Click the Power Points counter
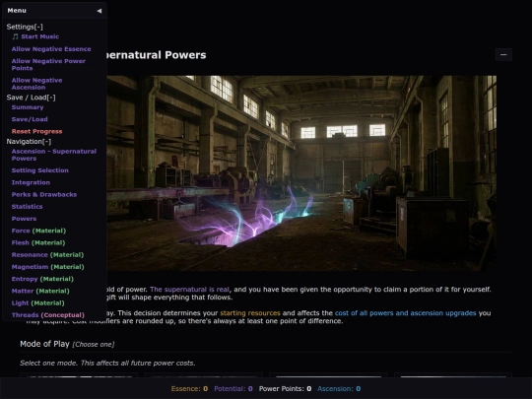532x399 pixels. [285, 389]
